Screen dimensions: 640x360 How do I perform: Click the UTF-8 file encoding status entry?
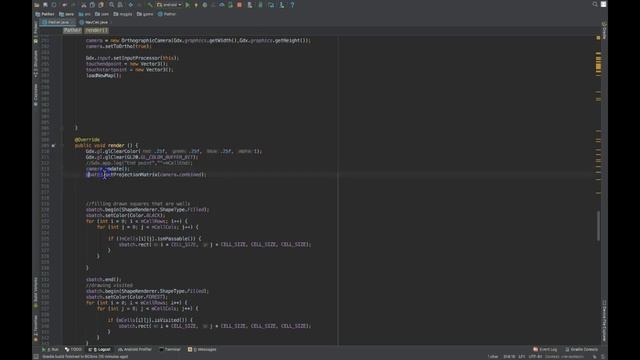535,357
